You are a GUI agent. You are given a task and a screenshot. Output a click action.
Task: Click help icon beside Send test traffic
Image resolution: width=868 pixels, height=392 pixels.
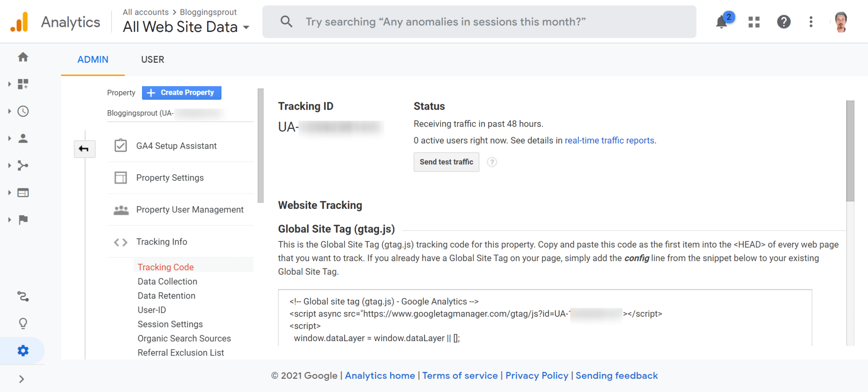(x=492, y=162)
